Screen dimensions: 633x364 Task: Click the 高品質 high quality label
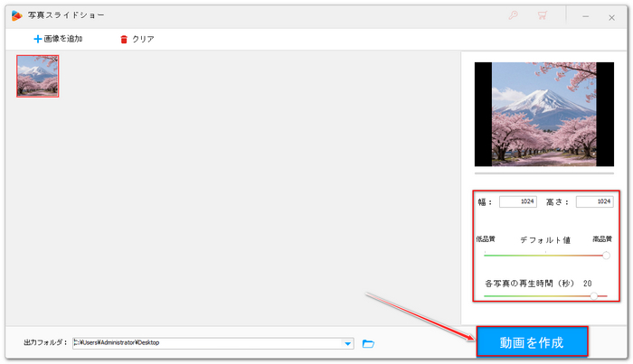click(x=602, y=239)
